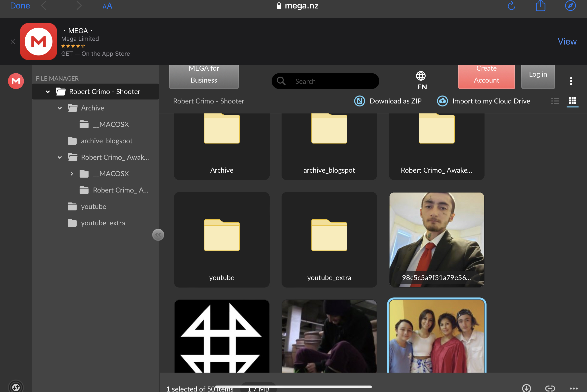Change language with the EN globe icon
The image size is (587, 392).
[422, 81]
